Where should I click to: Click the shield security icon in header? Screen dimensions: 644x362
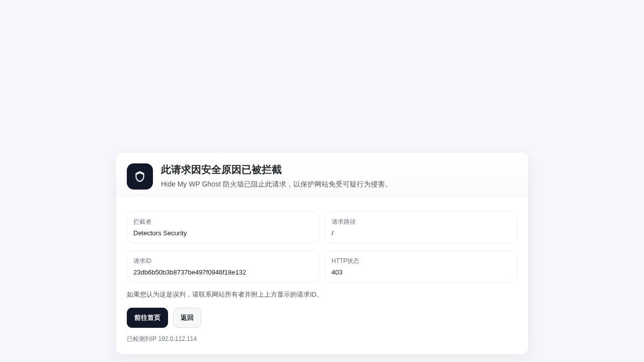tap(140, 176)
